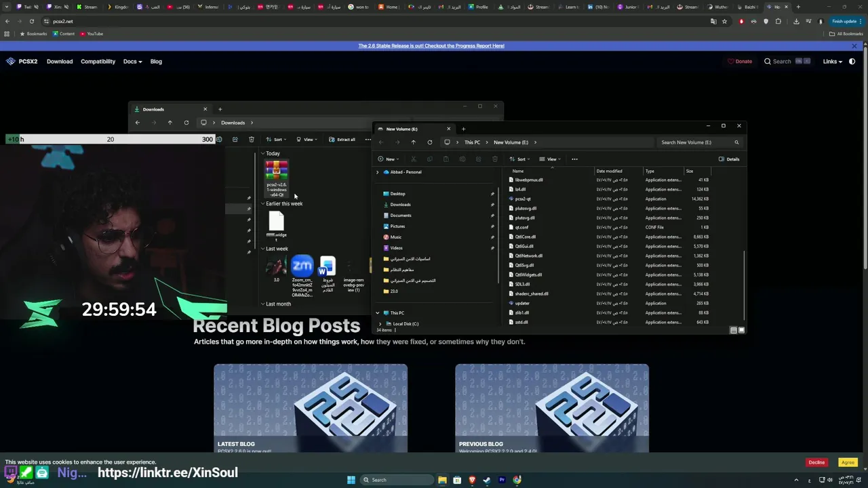Open Chrome from the taskbar
This screenshot has height=488, width=868.
click(x=517, y=480)
